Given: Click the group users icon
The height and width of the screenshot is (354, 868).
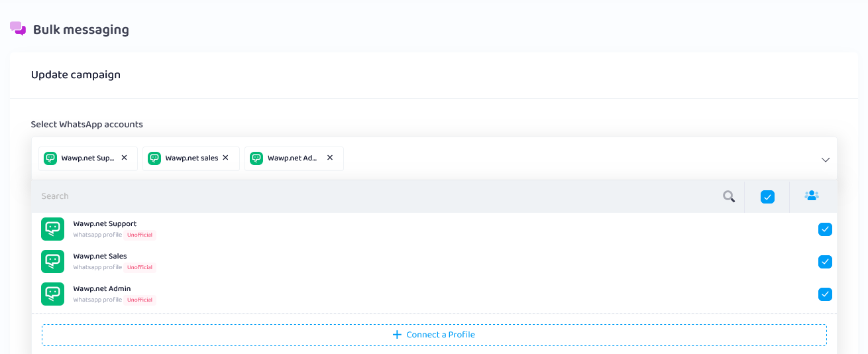Looking at the screenshot, I should click(x=811, y=196).
